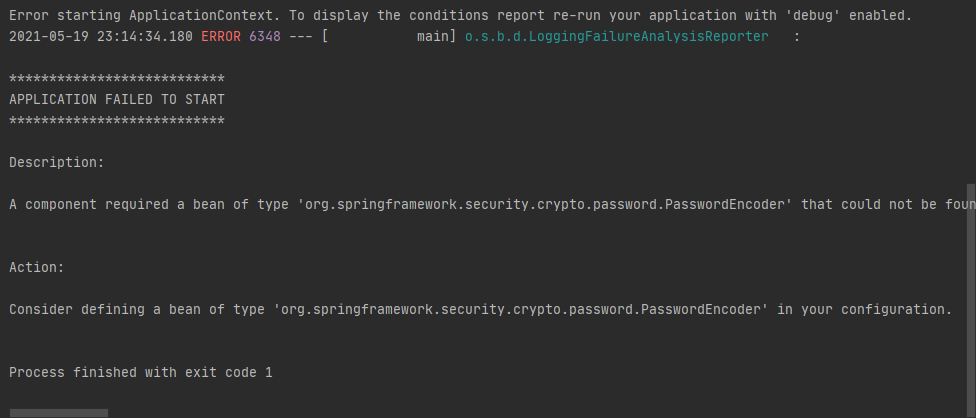Image resolution: width=976 pixels, height=418 pixels.
Task: Click the process ID 6348
Action: (x=265, y=37)
